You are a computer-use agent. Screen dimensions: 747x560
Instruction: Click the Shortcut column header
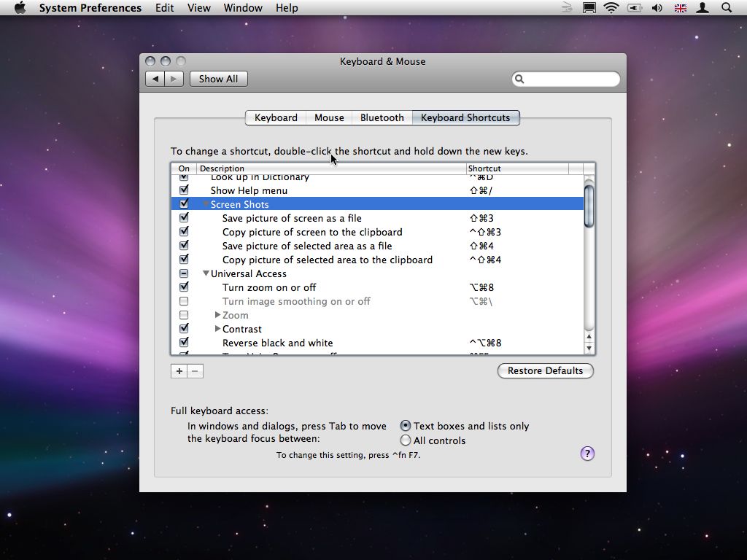(517, 168)
